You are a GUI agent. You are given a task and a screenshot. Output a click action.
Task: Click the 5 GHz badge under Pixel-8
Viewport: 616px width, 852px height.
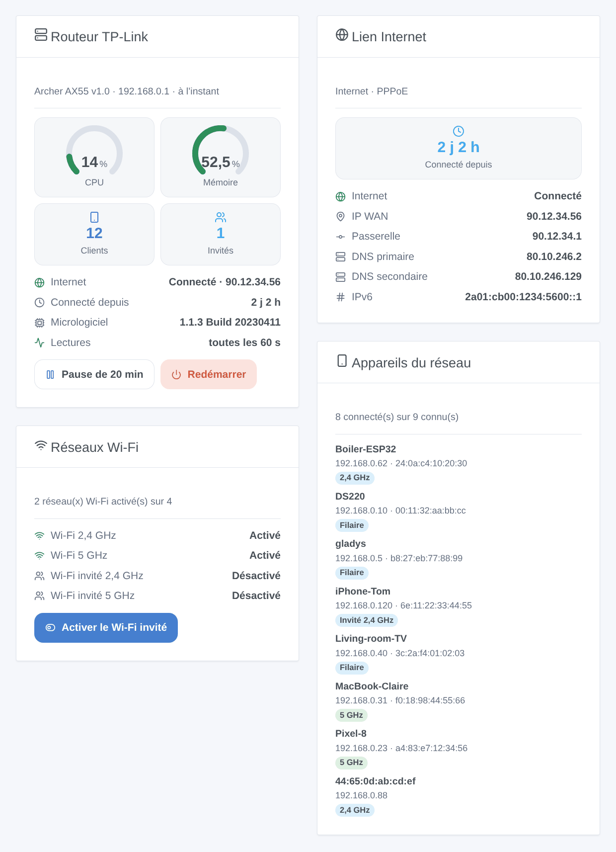point(351,763)
